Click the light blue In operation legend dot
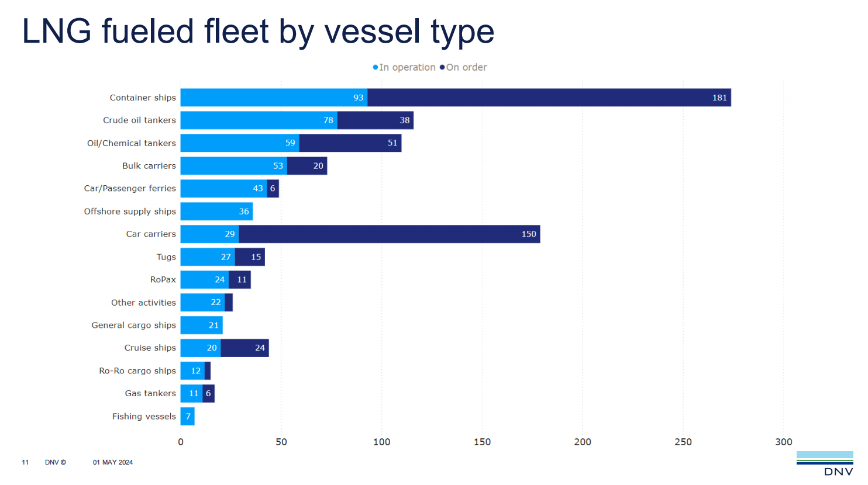Screen dimensions: 868x485 pyautogui.click(x=376, y=67)
